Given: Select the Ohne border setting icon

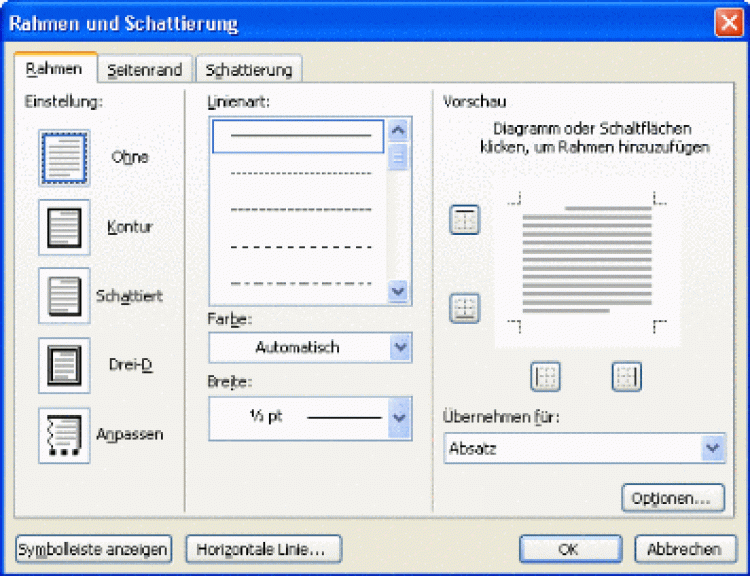Looking at the screenshot, I should [x=64, y=158].
